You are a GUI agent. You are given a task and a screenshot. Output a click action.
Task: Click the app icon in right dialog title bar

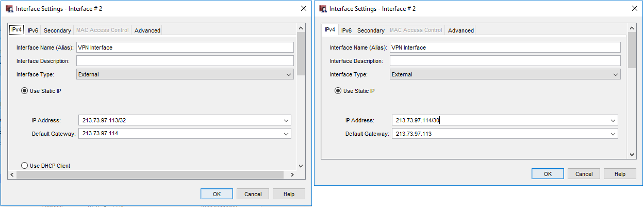[x=323, y=9]
